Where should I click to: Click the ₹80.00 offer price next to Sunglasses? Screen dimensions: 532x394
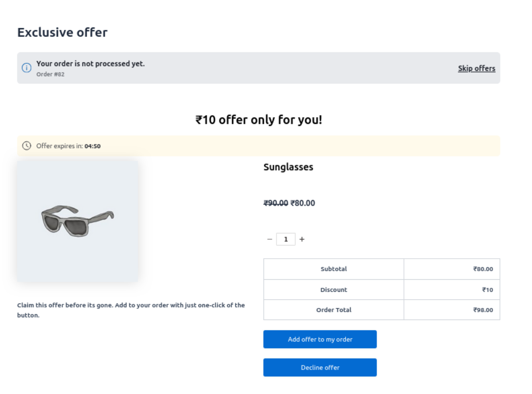point(303,203)
